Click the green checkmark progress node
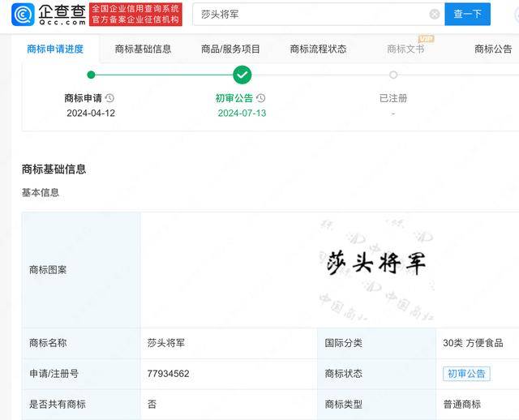 (x=242, y=75)
